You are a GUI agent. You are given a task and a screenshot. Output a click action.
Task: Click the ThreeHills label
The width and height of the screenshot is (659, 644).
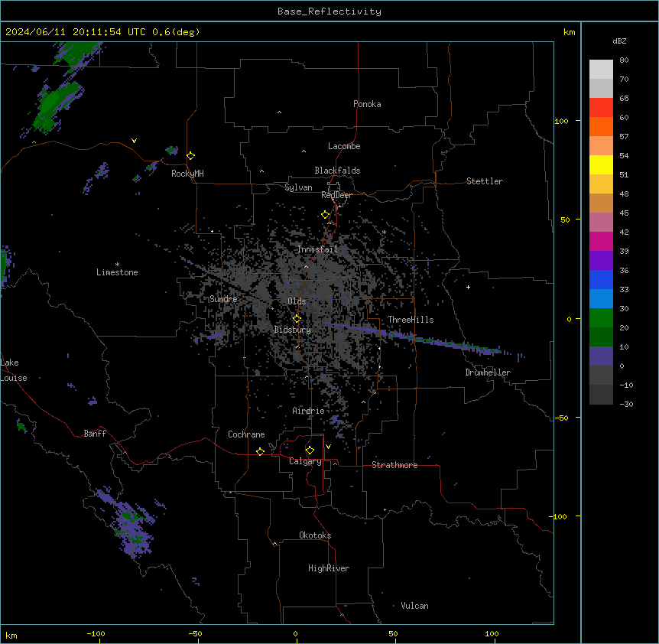pos(411,320)
